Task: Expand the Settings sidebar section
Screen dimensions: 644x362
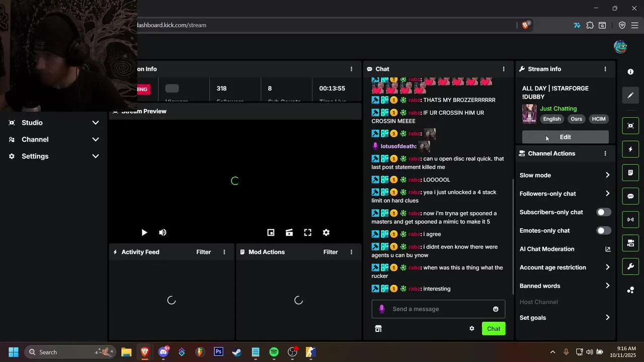Action: (x=54, y=156)
